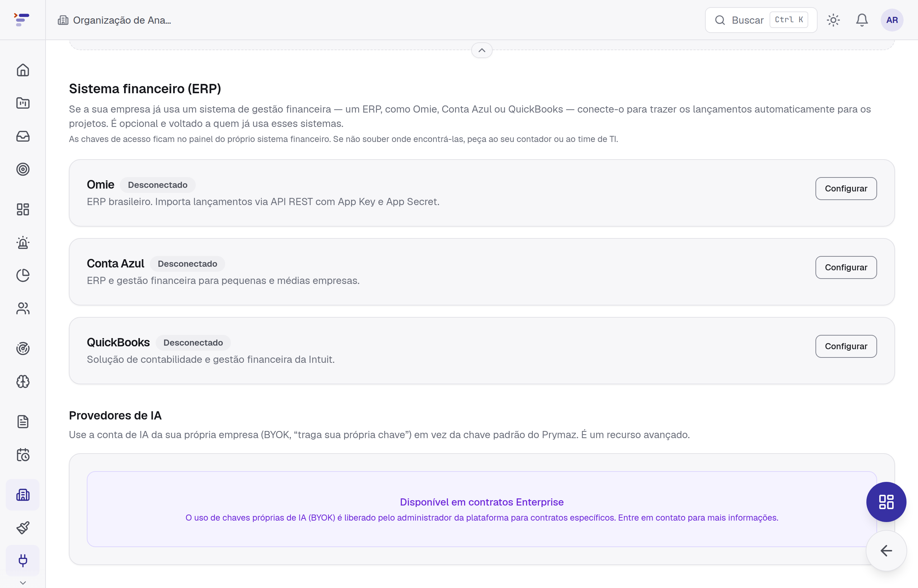Open the radar icon in sidebar

click(23, 348)
